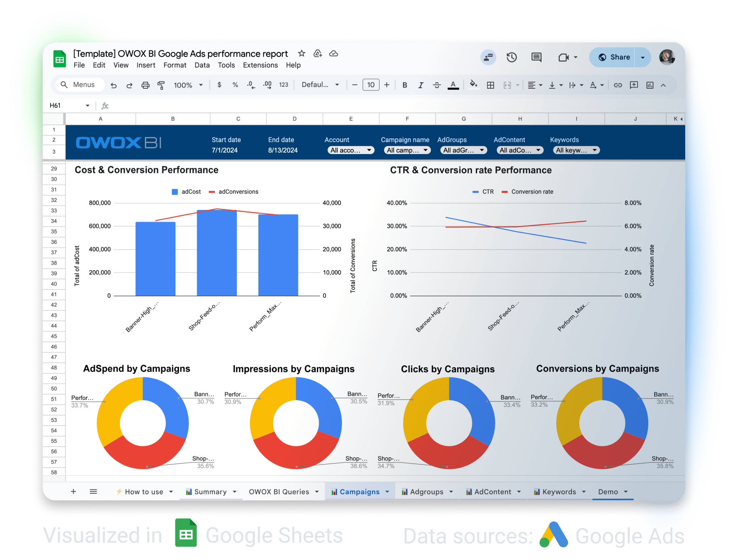Format as currency dollar sign
Viewport: 734px width, 560px height.
point(219,85)
